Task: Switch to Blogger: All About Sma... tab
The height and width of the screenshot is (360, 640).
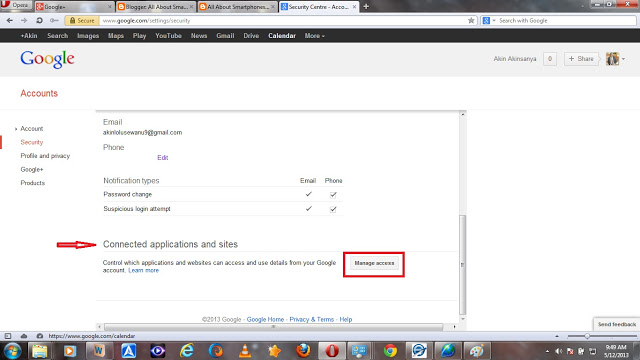Action: pos(156,7)
